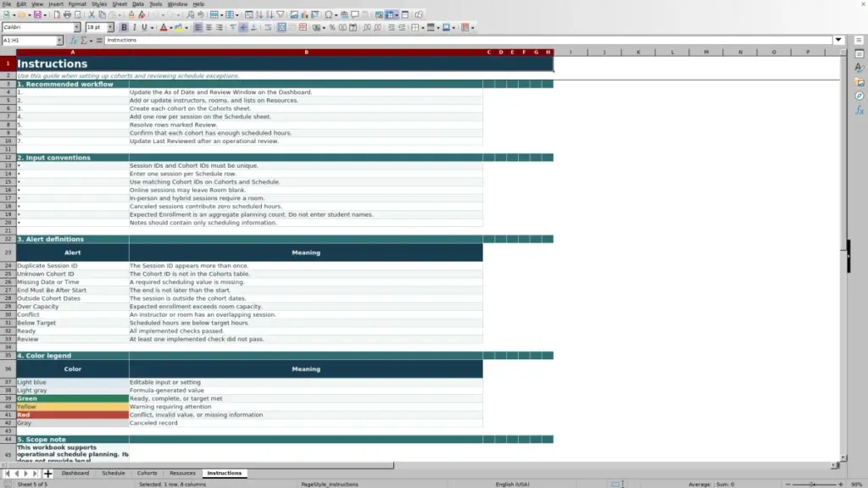Click the Save document icon

pyautogui.click(x=37, y=15)
